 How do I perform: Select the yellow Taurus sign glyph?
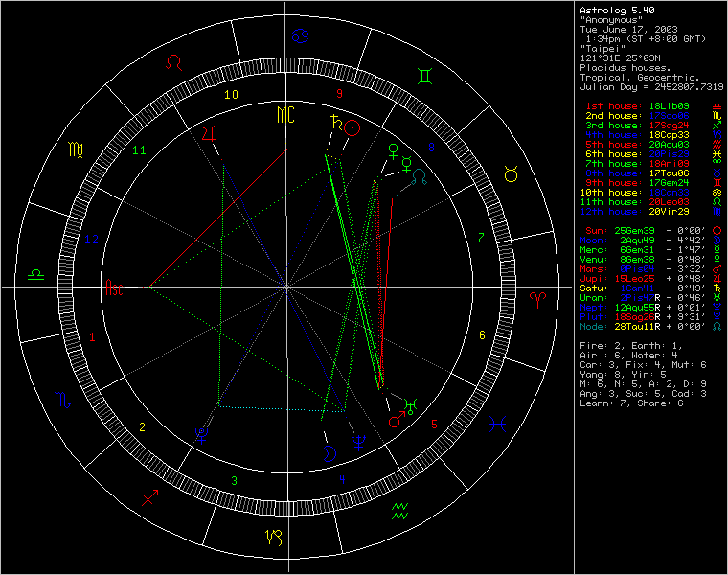[508, 172]
